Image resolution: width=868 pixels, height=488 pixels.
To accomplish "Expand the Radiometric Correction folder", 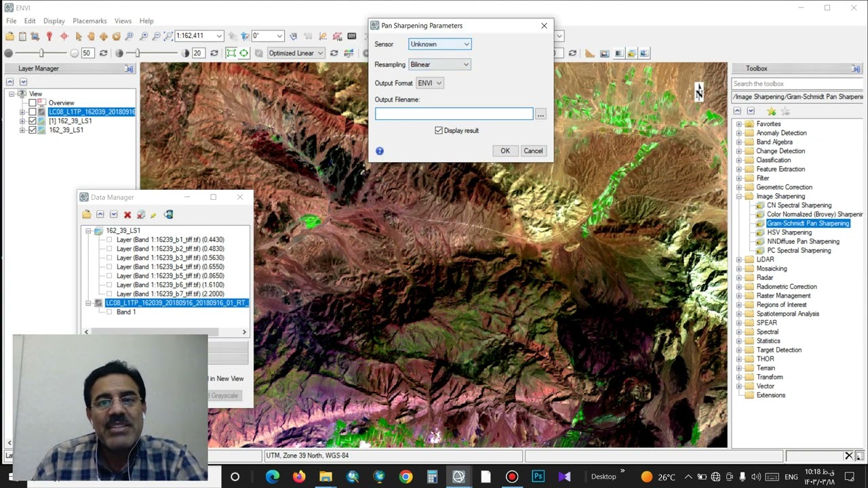I will click(738, 287).
